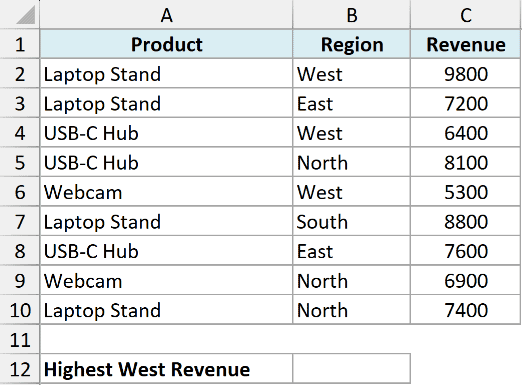
Task: Select Webcam cell in row 9
Action: 166,280
